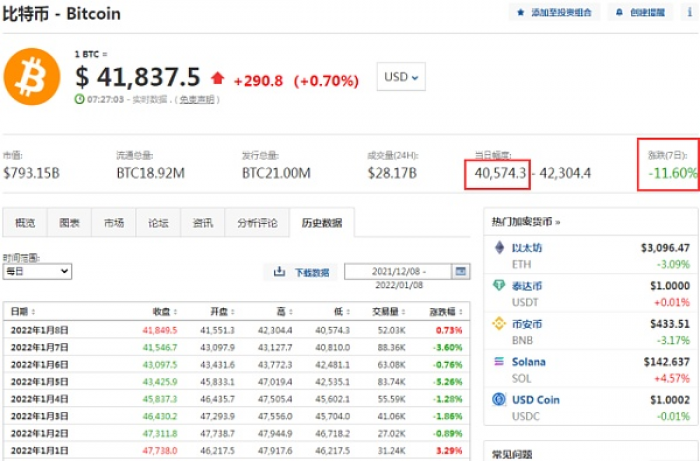Click the red up-arrow price indicator

point(217,78)
